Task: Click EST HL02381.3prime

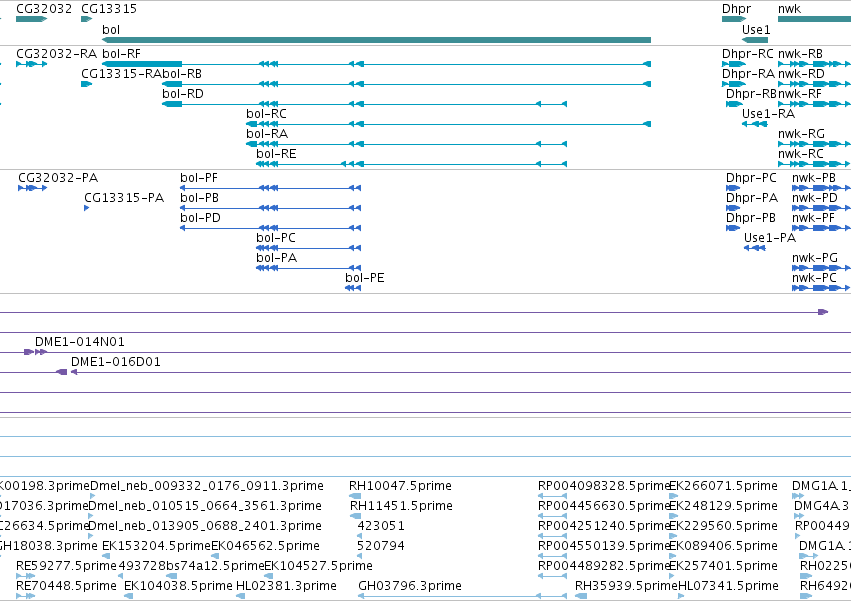Action: [x=240, y=596]
